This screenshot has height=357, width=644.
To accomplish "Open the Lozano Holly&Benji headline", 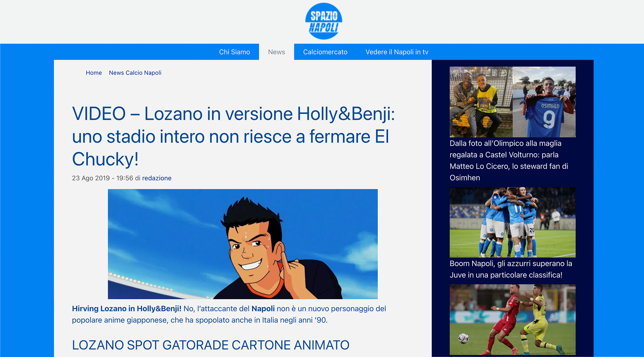I will click(233, 136).
